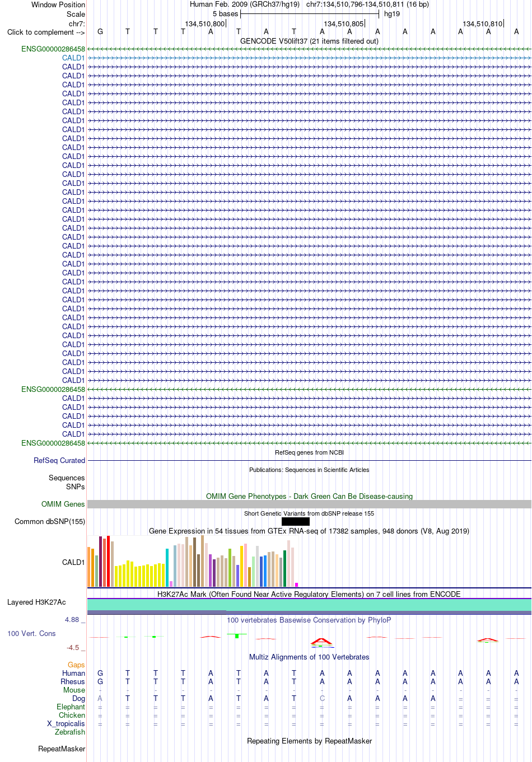The width and height of the screenshot is (532, 762).
Task: Click the RefSeq Curated track label
Action: coord(59,460)
